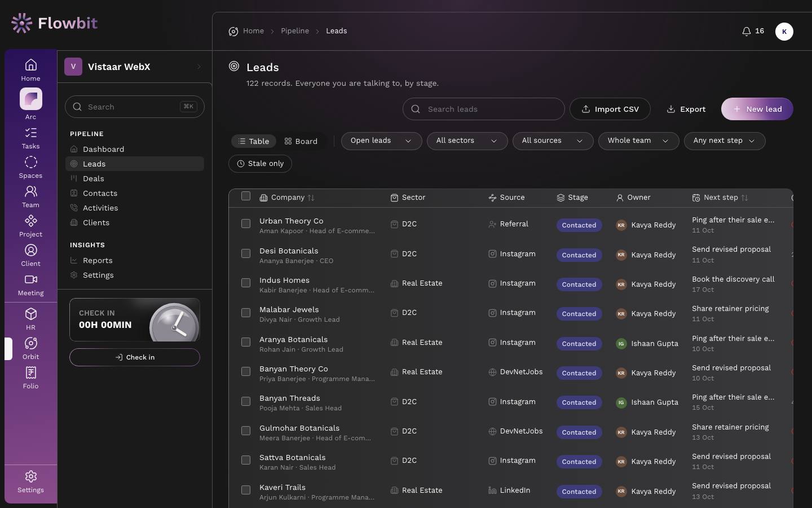Expand the All sources dropdown
Image resolution: width=812 pixels, height=508 pixels.
coord(553,141)
